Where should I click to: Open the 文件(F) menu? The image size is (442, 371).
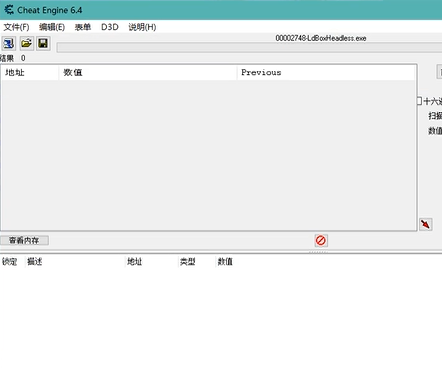point(16,27)
